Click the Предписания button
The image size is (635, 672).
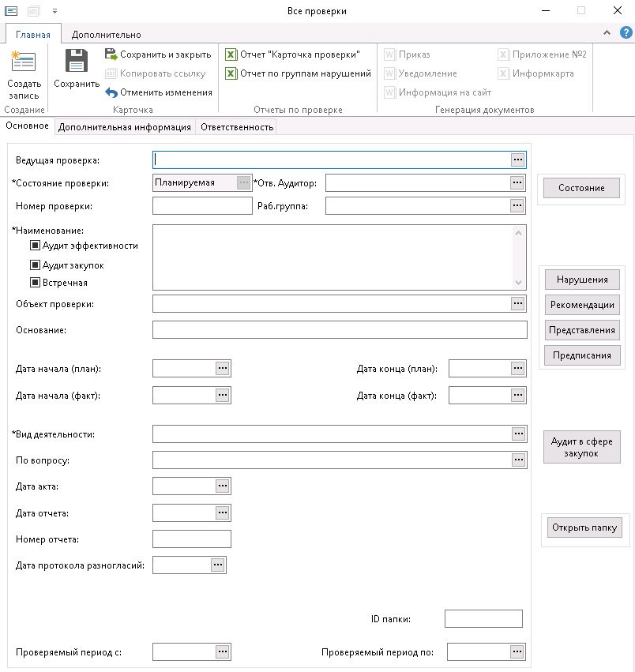582,355
